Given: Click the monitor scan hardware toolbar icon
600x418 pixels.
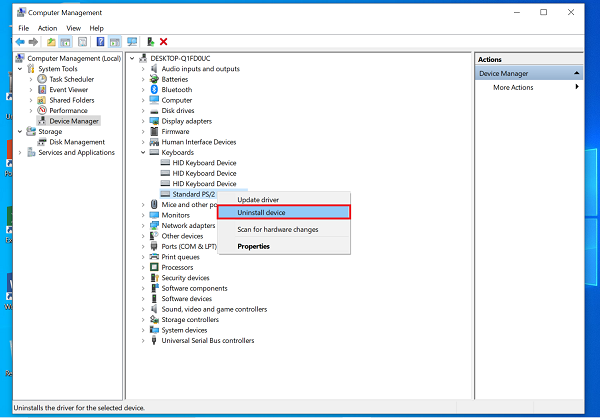Looking at the screenshot, I should point(132,42).
